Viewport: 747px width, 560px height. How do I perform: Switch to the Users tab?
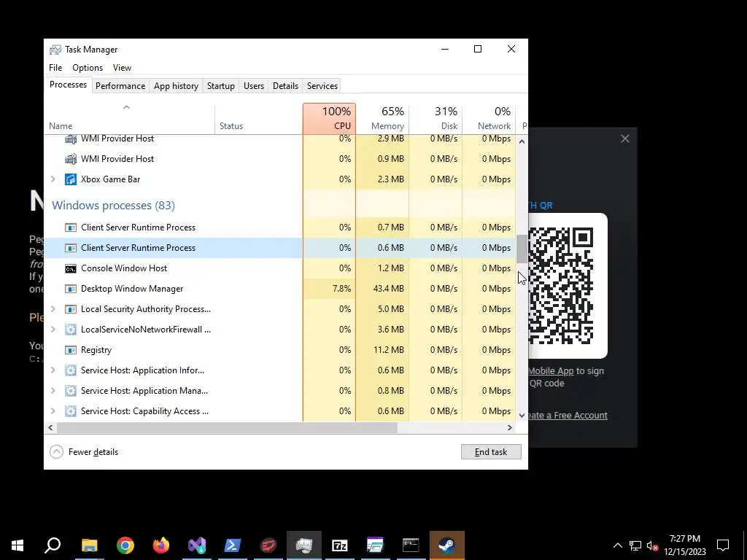pyautogui.click(x=253, y=86)
